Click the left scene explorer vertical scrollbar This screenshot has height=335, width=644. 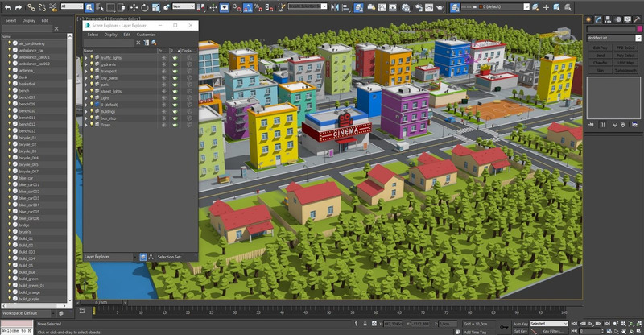point(70,168)
